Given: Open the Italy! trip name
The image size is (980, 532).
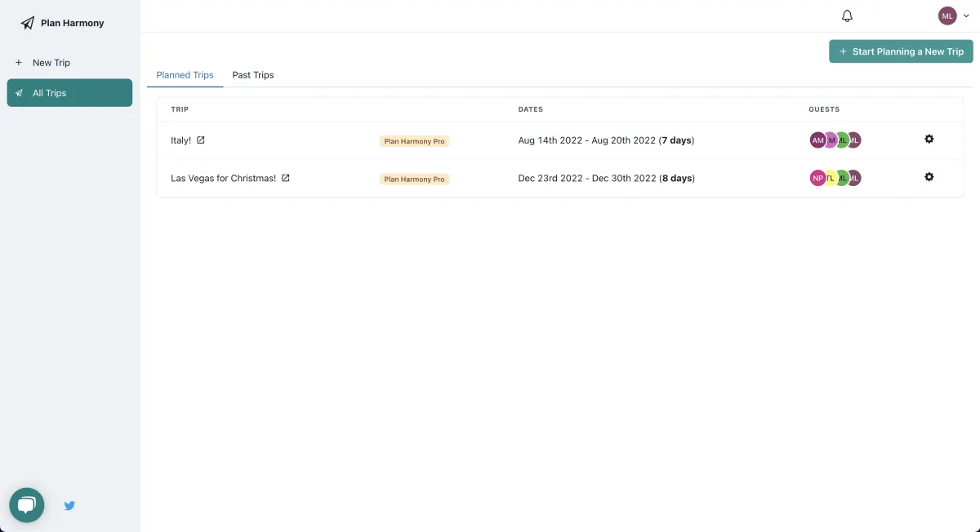Looking at the screenshot, I should 180,140.
